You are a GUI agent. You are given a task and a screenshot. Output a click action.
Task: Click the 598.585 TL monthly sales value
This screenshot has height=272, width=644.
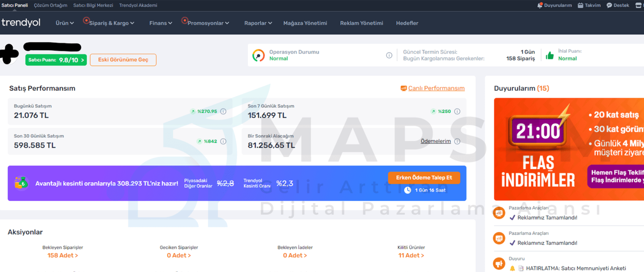coord(34,145)
